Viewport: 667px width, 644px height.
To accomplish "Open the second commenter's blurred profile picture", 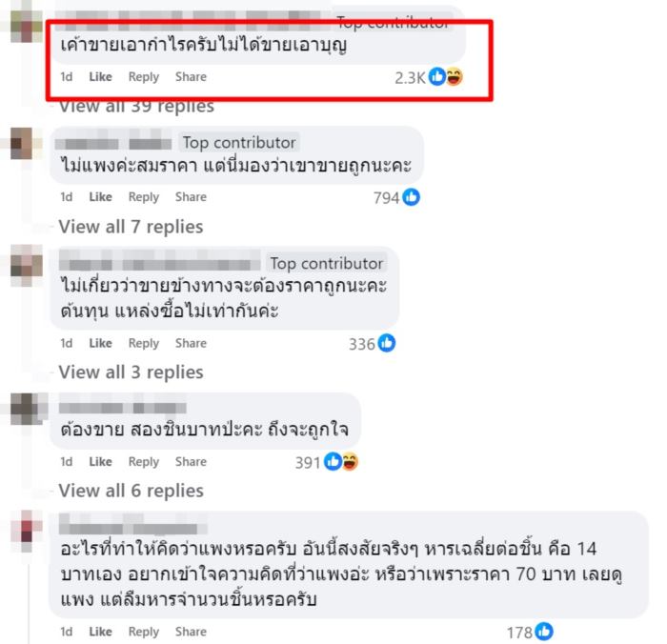I will (x=21, y=143).
